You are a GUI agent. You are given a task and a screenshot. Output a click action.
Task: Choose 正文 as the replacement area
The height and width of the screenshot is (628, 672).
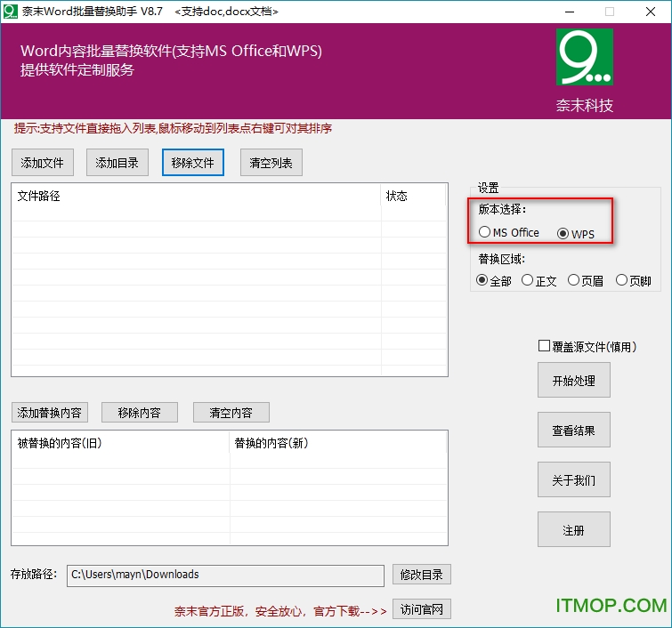[539, 281]
